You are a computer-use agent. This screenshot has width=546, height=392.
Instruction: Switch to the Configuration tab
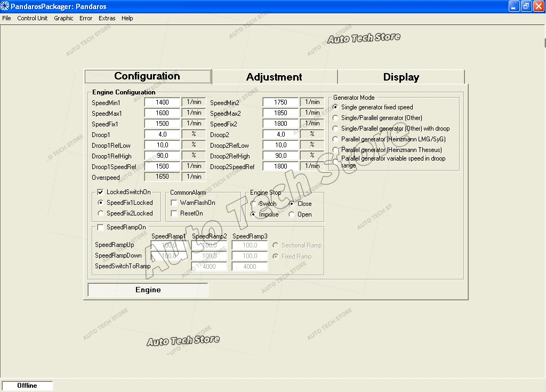[x=148, y=76]
